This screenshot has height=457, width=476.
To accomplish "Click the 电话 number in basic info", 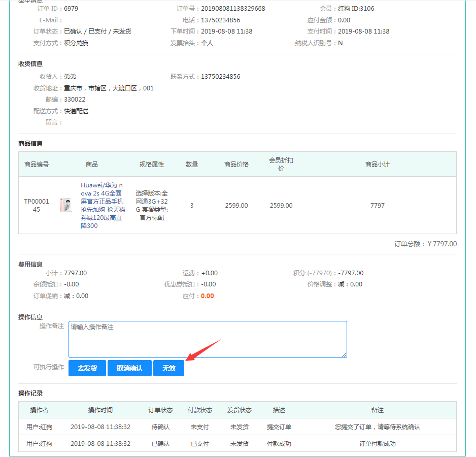I will point(220,20).
